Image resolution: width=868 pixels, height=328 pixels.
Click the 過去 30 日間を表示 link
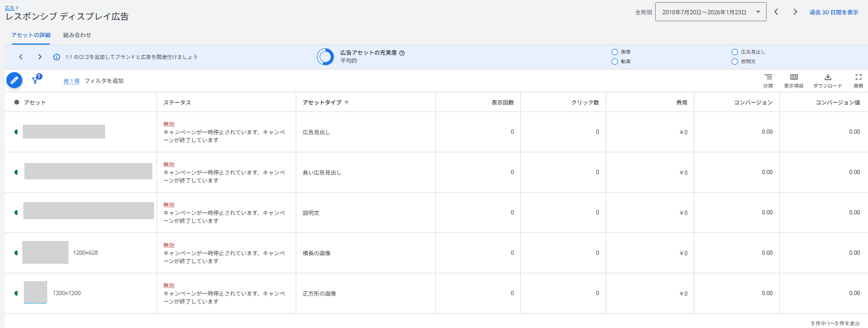(x=833, y=12)
